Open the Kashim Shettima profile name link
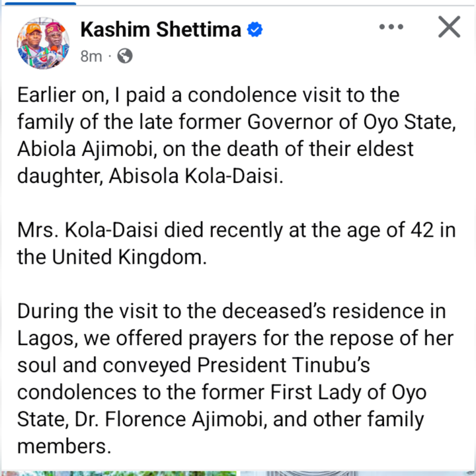 [161, 30]
